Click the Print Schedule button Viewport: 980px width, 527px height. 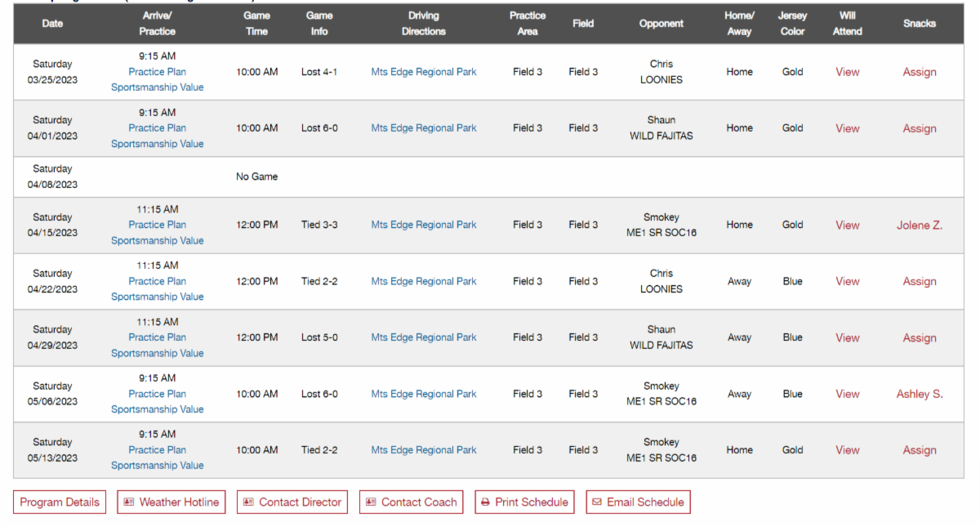(524, 502)
